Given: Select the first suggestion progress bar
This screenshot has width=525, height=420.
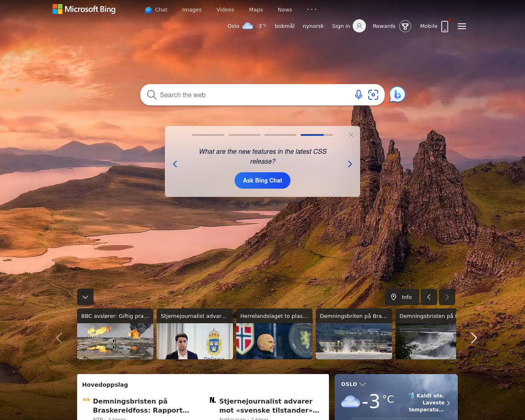Looking at the screenshot, I should pyautogui.click(x=208, y=135).
